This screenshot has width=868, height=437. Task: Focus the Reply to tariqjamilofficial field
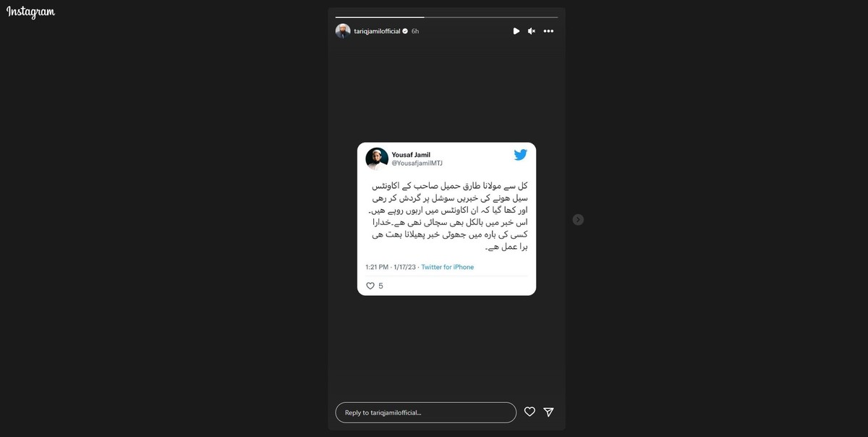426,412
